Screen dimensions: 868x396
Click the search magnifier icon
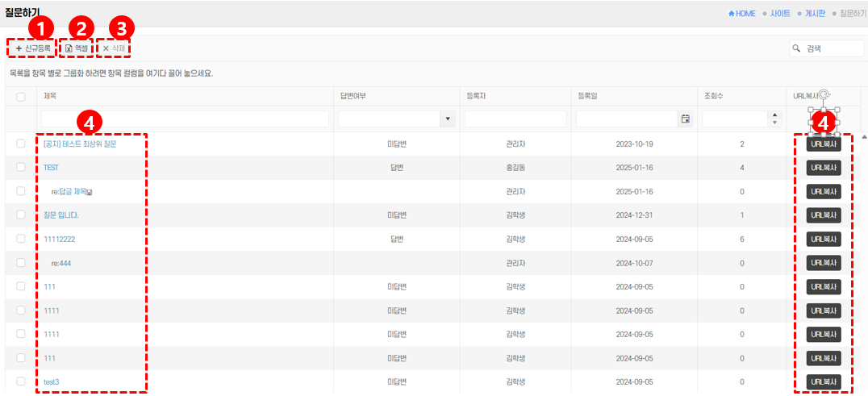pos(797,49)
